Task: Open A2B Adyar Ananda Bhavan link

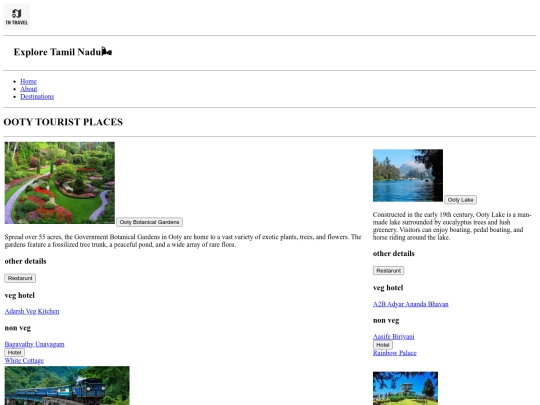Action: tap(411, 304)
